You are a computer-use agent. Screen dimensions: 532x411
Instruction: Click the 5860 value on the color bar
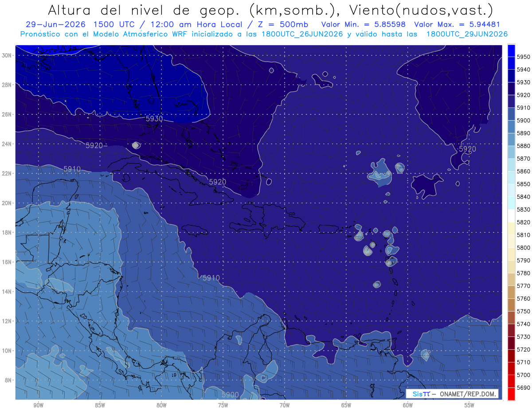click(x=524, y=171)
